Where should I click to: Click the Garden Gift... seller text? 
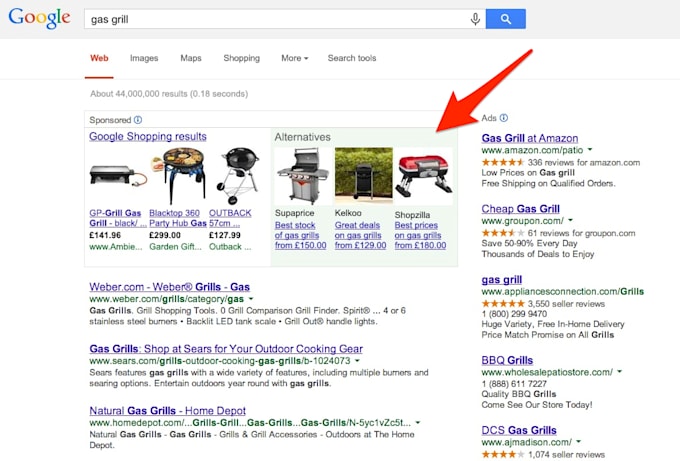176,247
